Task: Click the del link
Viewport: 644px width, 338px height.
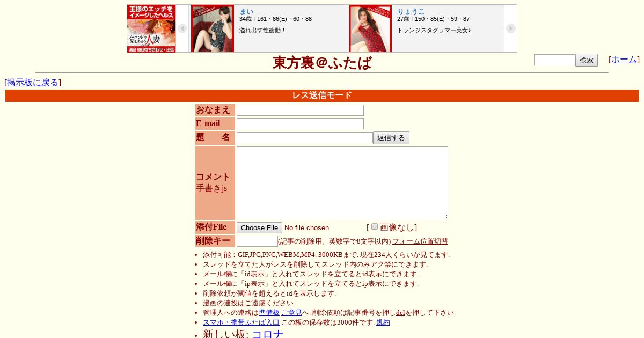Action: [400, 313]
